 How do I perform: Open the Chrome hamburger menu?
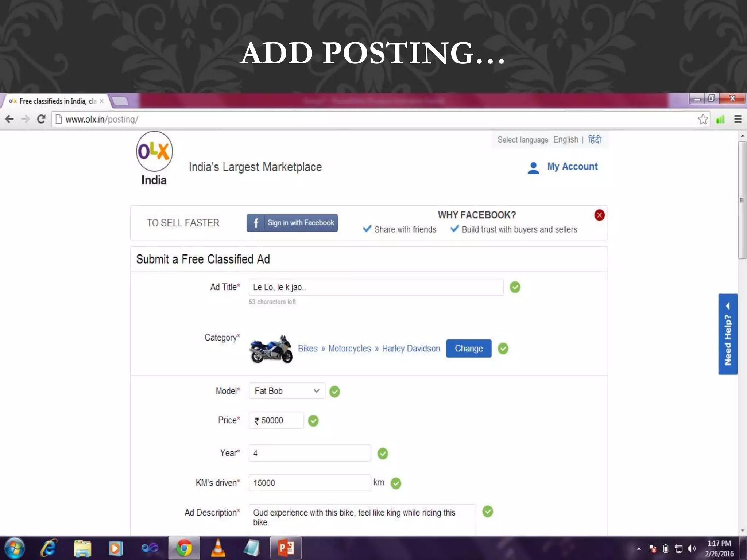point(738,119)
